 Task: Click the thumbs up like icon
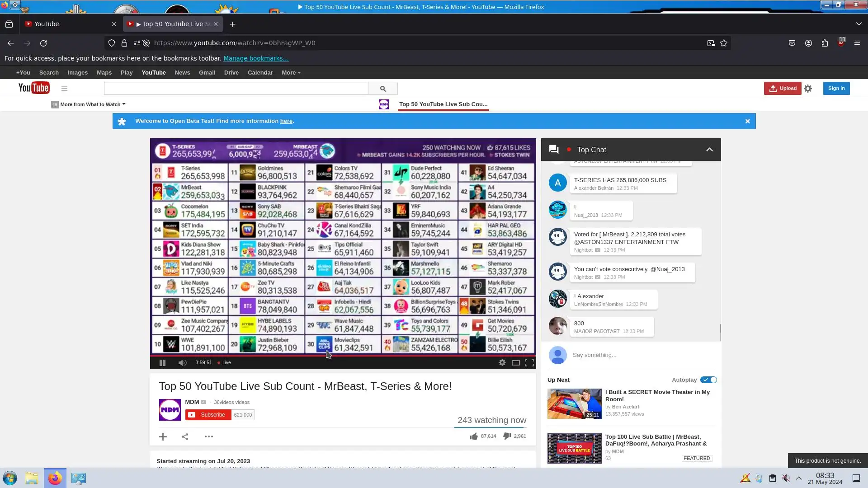coord(473,436)
